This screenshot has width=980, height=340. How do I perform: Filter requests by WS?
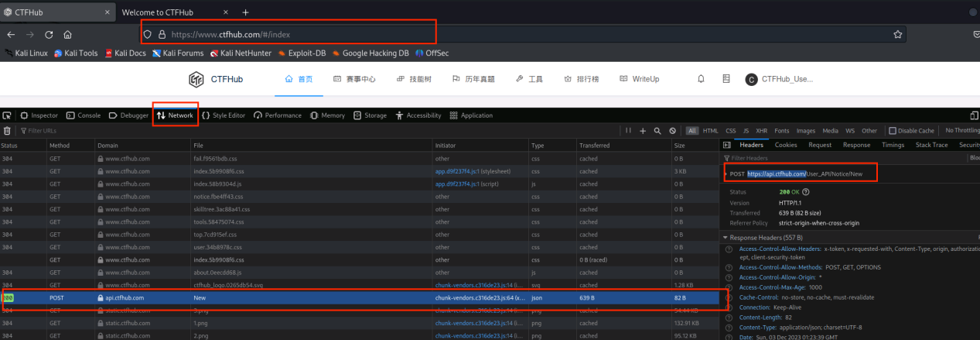[849, 131]
